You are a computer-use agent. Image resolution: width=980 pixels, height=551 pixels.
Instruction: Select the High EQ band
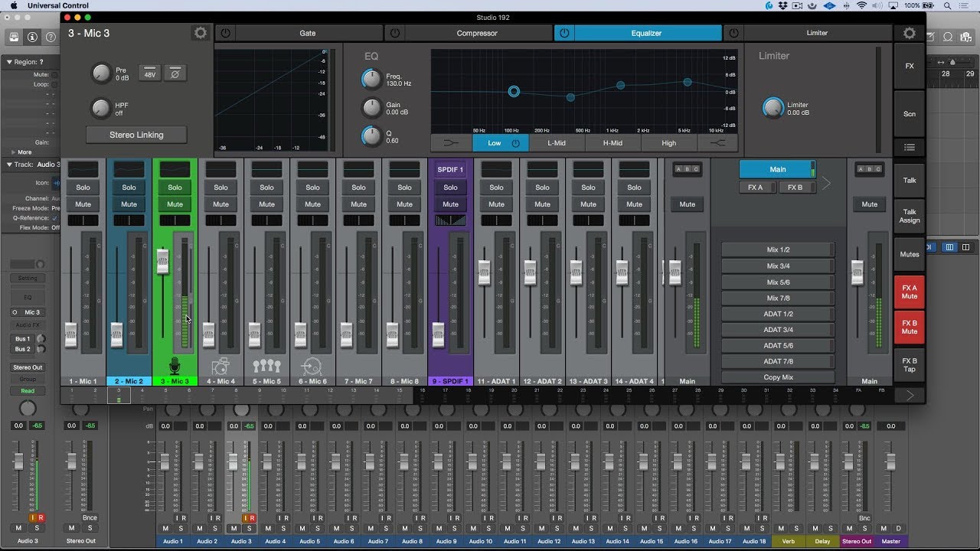click(669, 143)
